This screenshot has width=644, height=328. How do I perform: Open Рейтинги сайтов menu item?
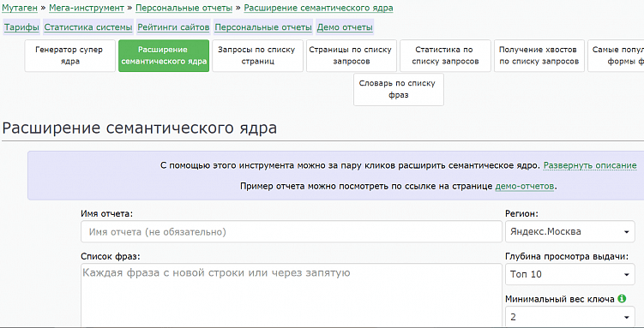[173, 27]
